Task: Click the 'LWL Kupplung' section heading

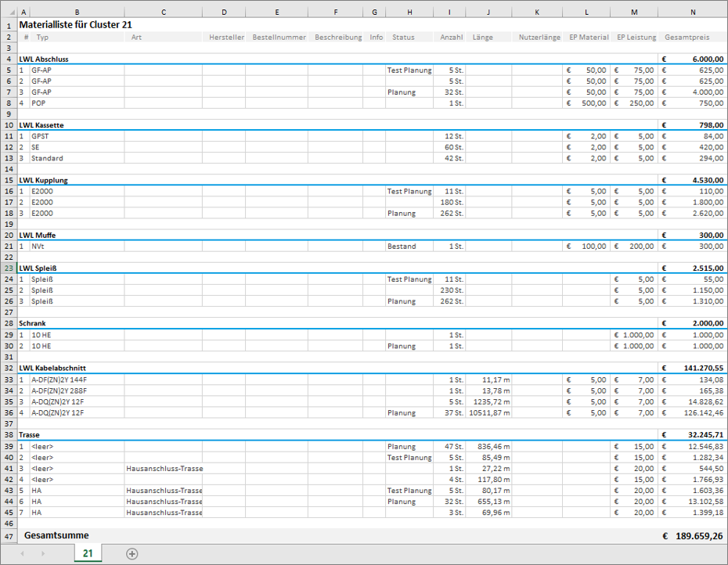Action: coord(43,180)
